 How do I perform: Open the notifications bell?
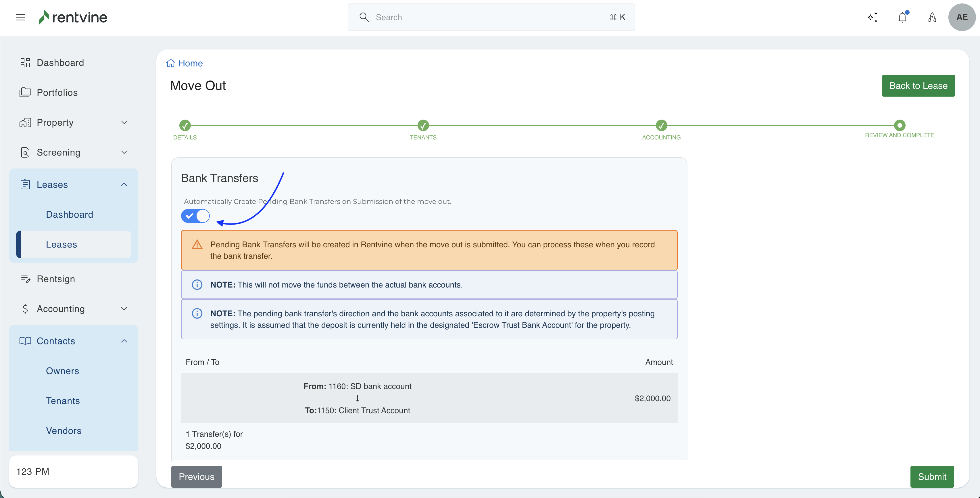(902, 17)
